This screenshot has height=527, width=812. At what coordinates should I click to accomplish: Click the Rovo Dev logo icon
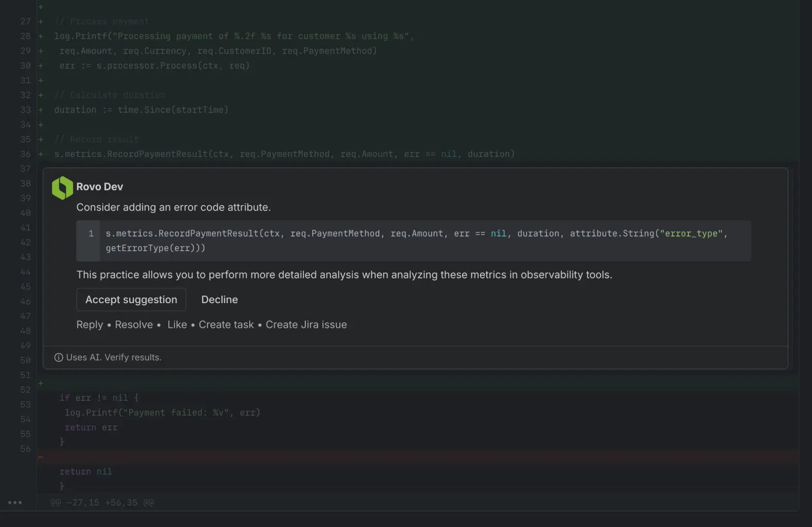pos(62,188)
